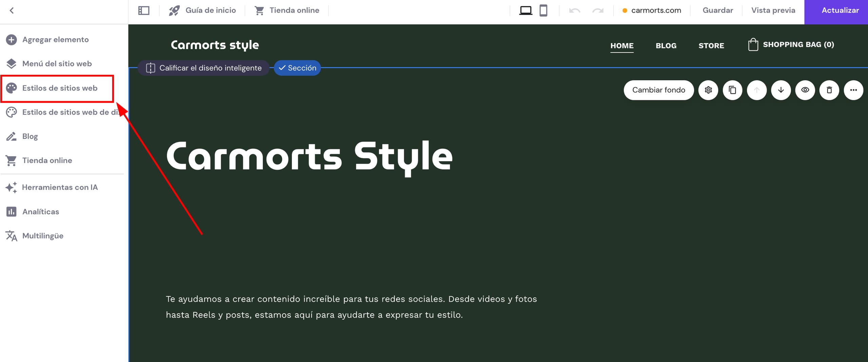Select the Sección label chip
Viewport: 868px width, 362px height.
coord(297,68)
